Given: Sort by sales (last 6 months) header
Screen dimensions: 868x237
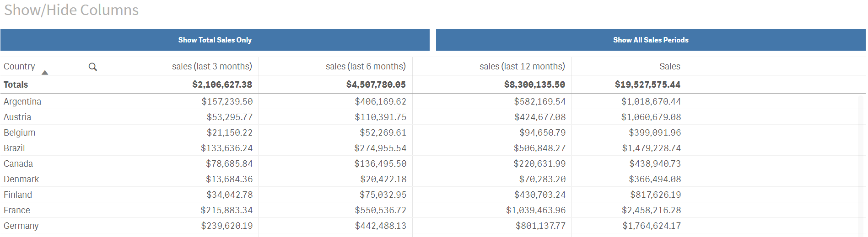Looking at the screenshot, I should 366,67.
